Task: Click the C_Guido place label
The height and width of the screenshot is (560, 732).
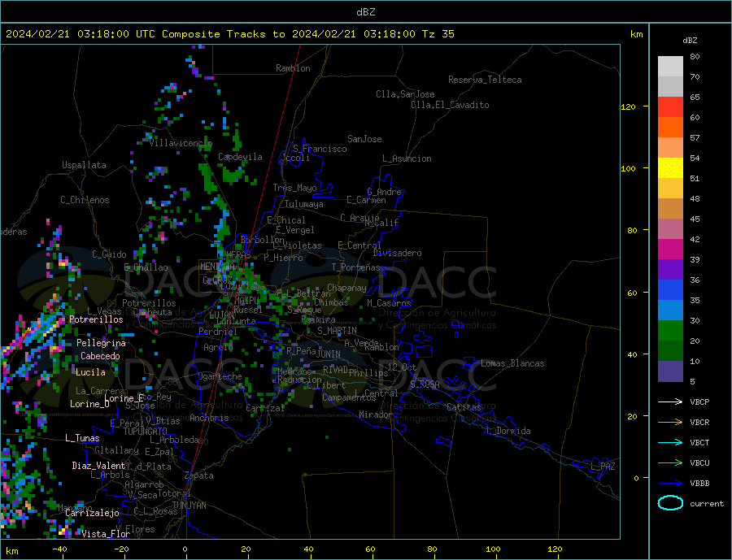Action: 109,254
